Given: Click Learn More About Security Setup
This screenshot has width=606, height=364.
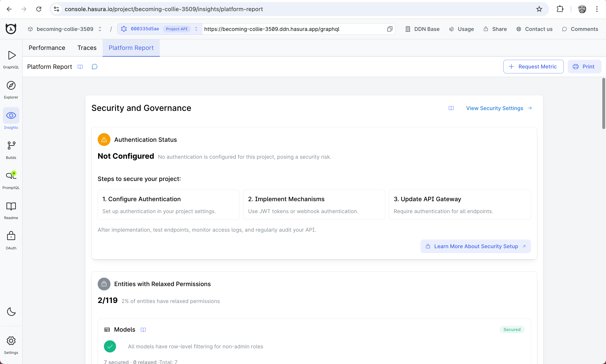Looking at the screenshot, I should point(475,246).
